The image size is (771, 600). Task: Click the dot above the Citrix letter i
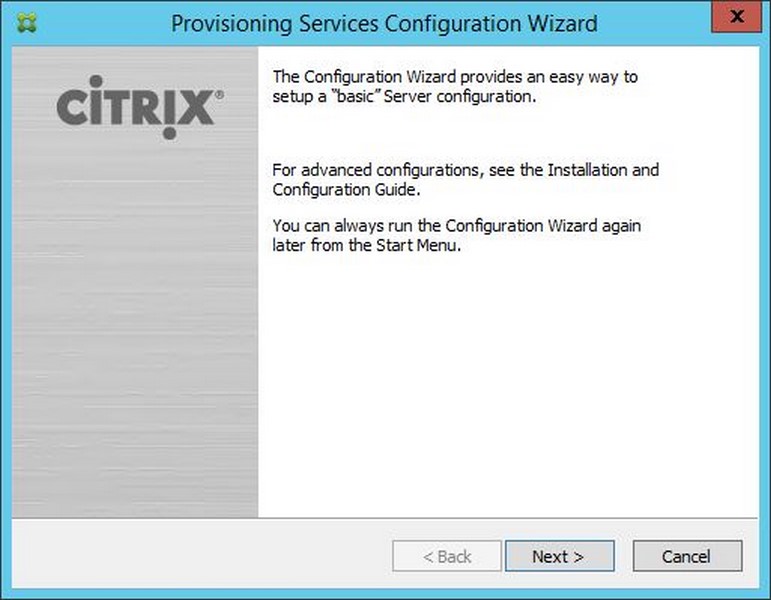(96, 81)
